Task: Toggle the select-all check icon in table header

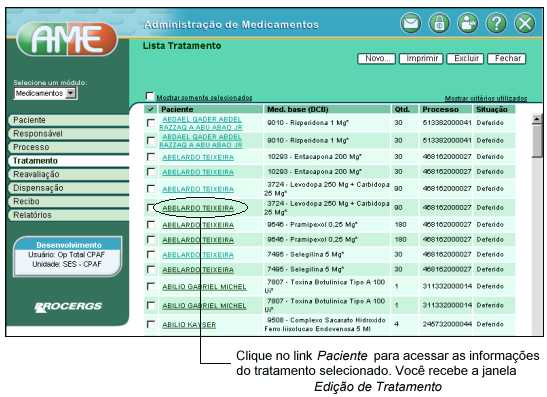Action: pos(150,109)
